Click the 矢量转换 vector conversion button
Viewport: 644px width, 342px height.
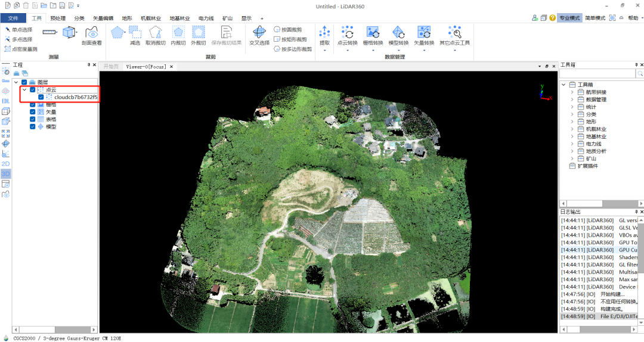[x=424, y=36]
